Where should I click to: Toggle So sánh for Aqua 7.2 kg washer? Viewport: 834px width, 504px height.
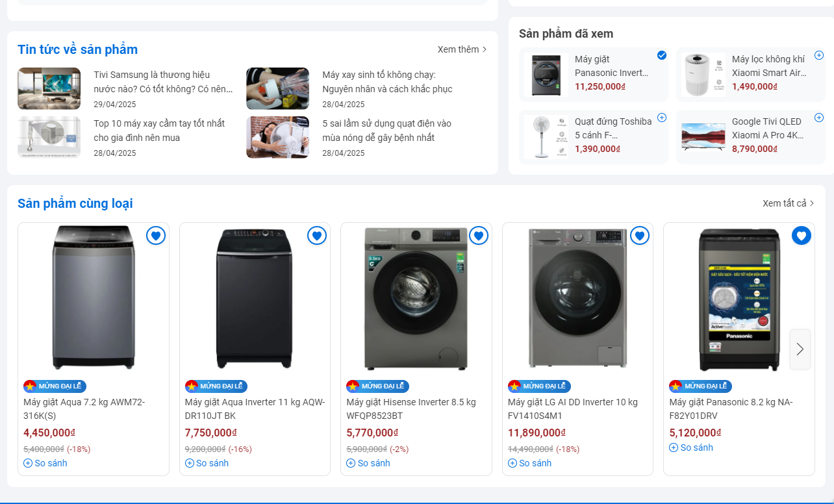point(45,463)
